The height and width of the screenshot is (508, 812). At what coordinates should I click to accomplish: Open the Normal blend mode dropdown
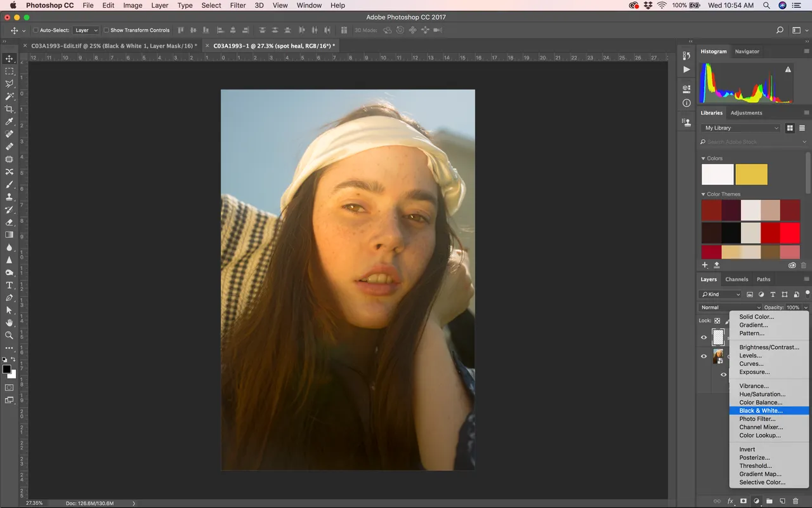(x=730, y=307)
